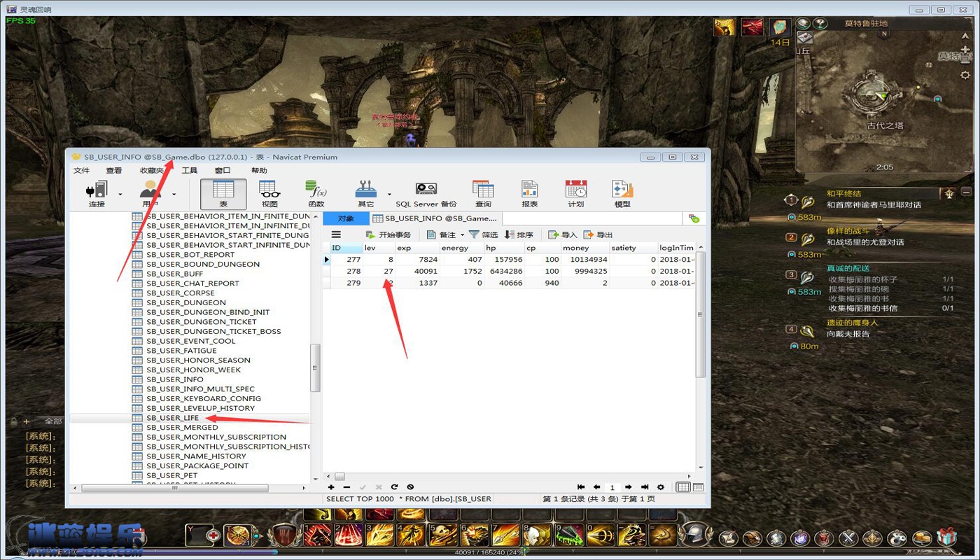This screenshot has width=980, height=560.
Task: Open the 报表 (Report) toolbar icon
Action: (x=530, y=194)
